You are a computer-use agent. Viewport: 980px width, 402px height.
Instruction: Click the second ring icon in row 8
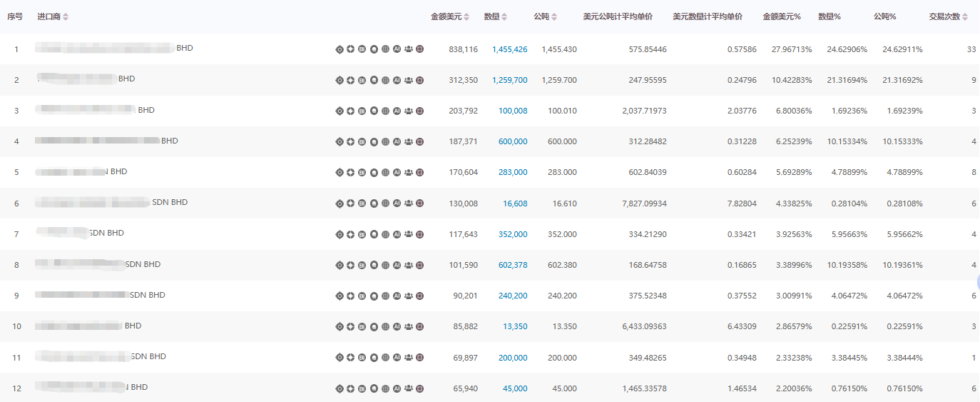coord(350,265)
